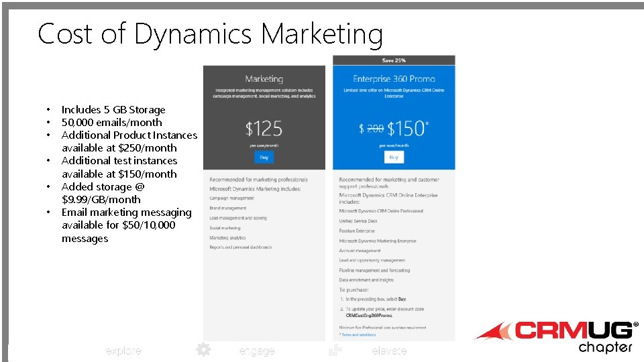Click the elevate footer text
Viewport: 644px width, 362px height.
(x=389, y=351)
